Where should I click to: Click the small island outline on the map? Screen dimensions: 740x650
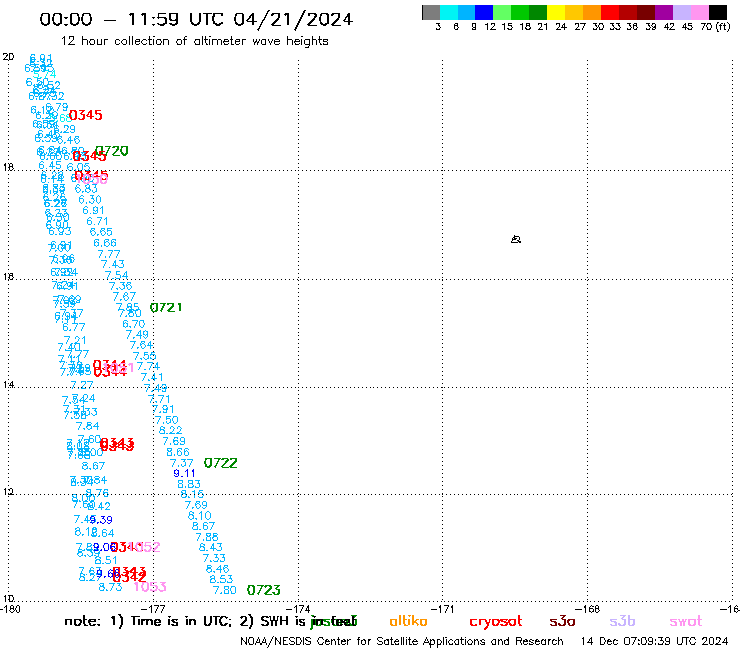tap(516, 239)
